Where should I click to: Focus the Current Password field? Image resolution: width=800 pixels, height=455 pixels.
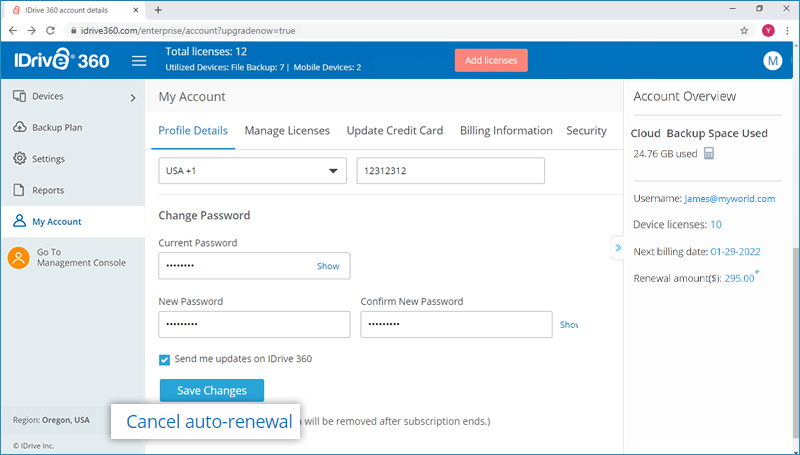(x=254, y=266)
